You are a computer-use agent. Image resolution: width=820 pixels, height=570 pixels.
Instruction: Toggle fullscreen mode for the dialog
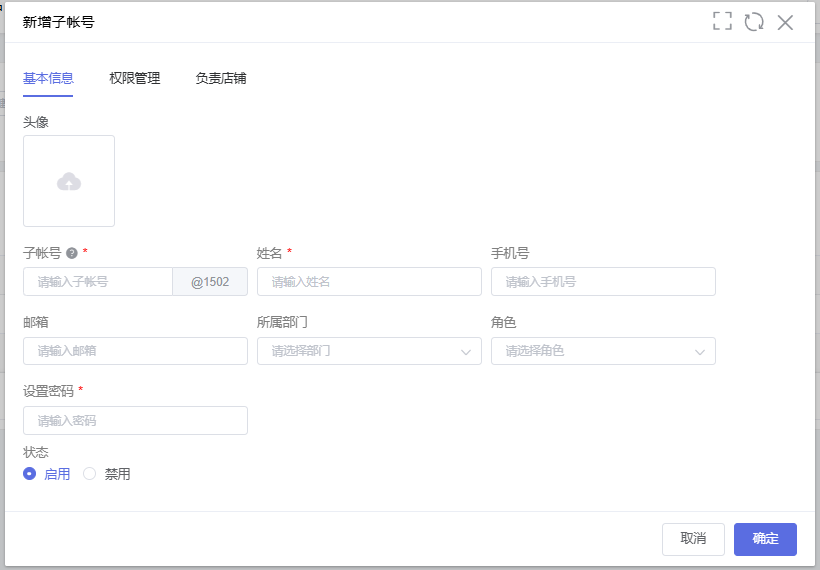coord(722,21)
